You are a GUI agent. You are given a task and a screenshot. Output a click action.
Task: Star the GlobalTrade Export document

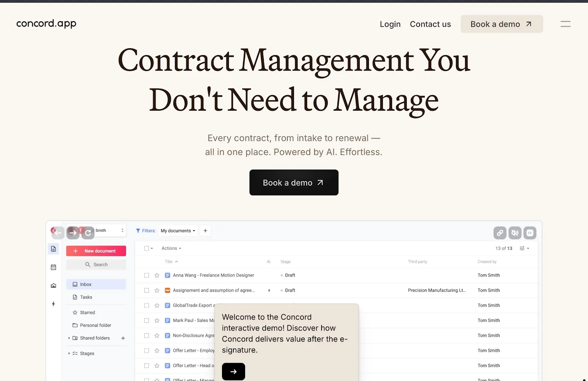click(157, 305)
